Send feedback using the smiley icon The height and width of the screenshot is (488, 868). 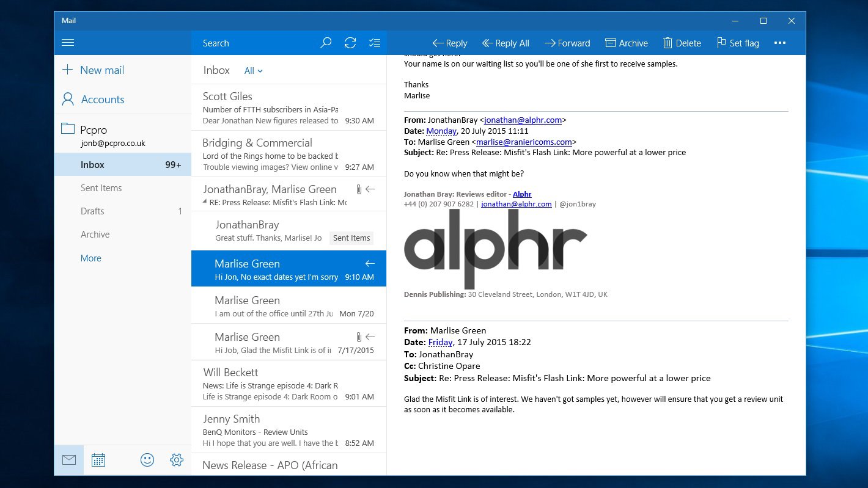click(147, 459)
